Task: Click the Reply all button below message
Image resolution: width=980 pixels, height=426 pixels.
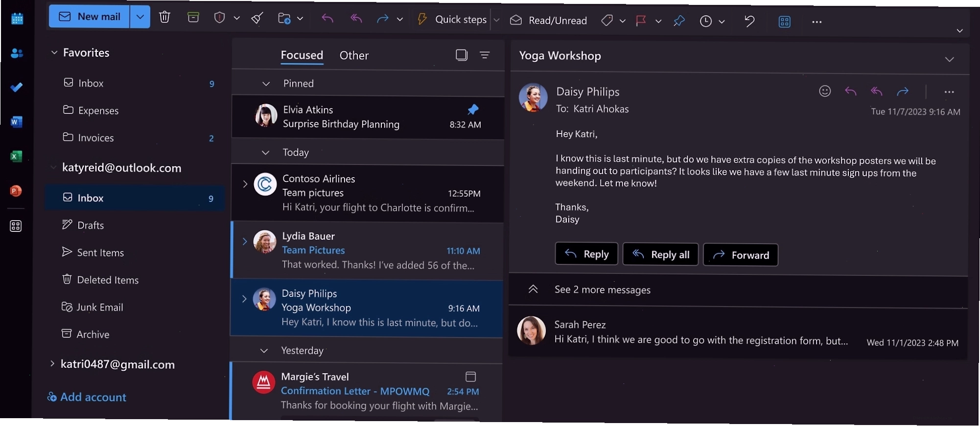Action: click(x=660, y=254)
